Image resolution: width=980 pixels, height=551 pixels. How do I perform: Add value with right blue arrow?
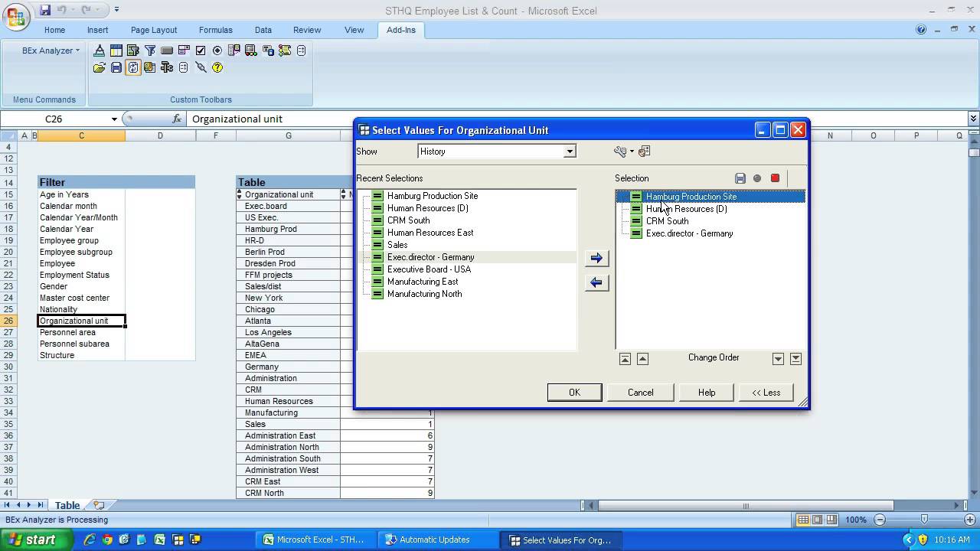point(596,258)
